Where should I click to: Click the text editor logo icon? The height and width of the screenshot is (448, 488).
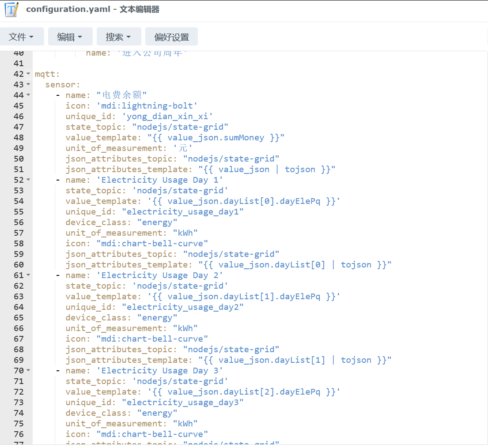click(11, 10)
